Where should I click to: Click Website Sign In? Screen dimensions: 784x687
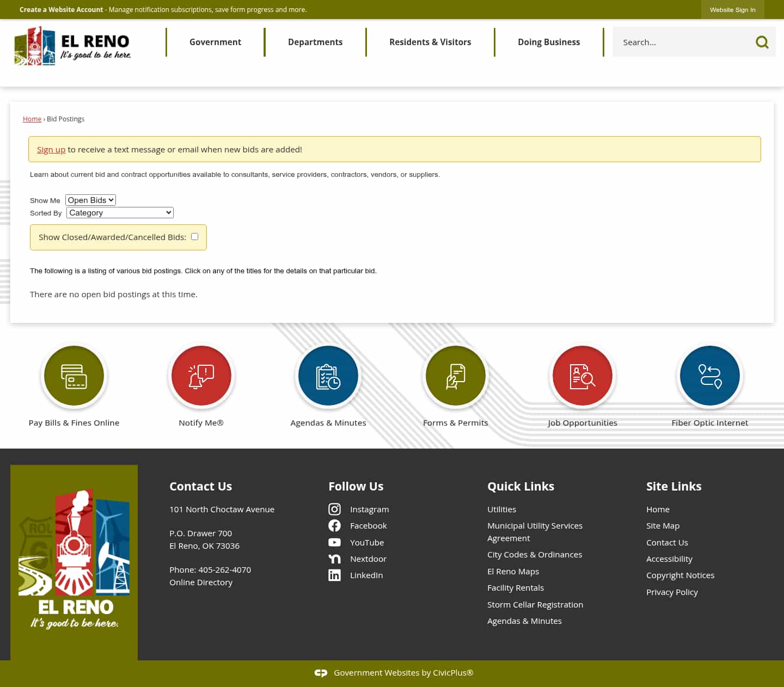click(x=732, y=9)
